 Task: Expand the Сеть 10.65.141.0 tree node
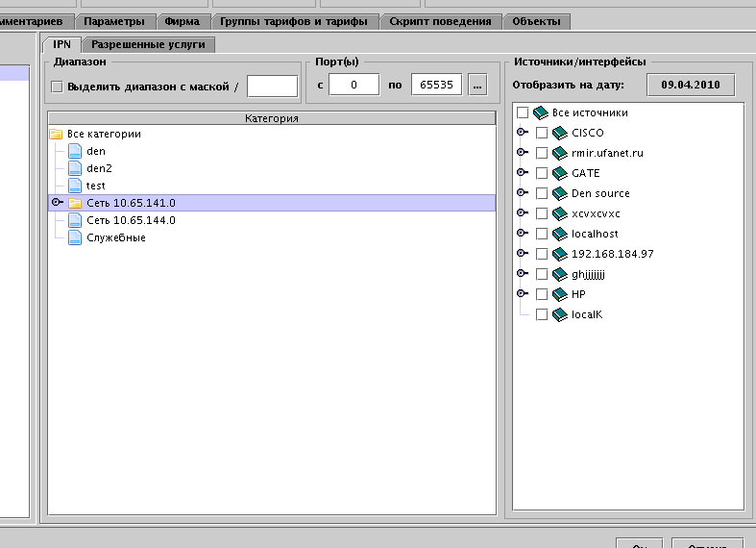(x=57, y=203)
